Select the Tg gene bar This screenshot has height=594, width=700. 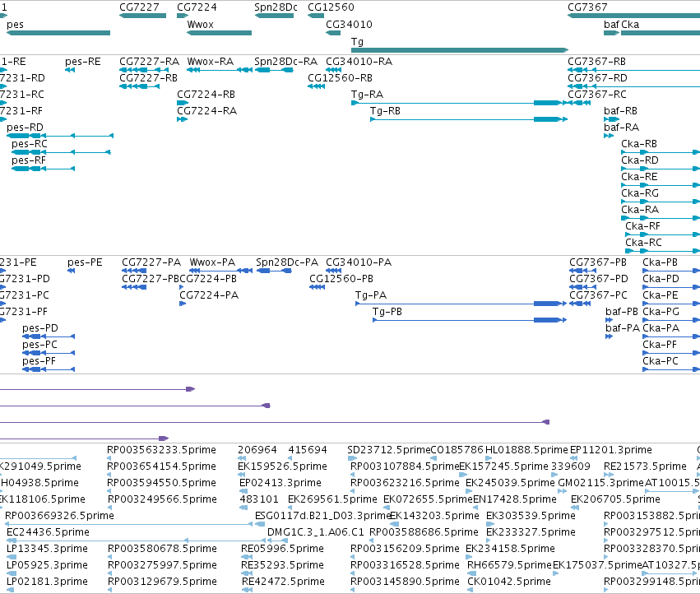pyautogui.click(x=460, y=50)
